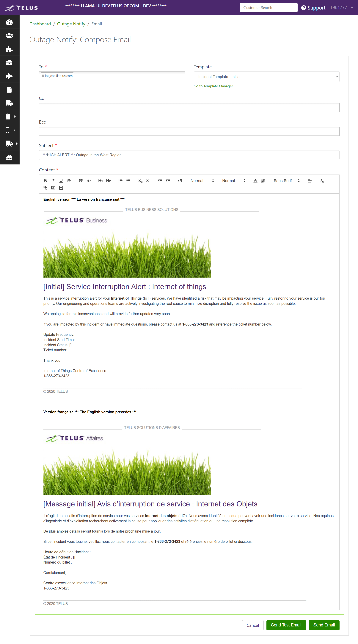Click the TELUS Affaires logo image
Image resolution: width=358 pixels, height=644 pixels.
74,438
